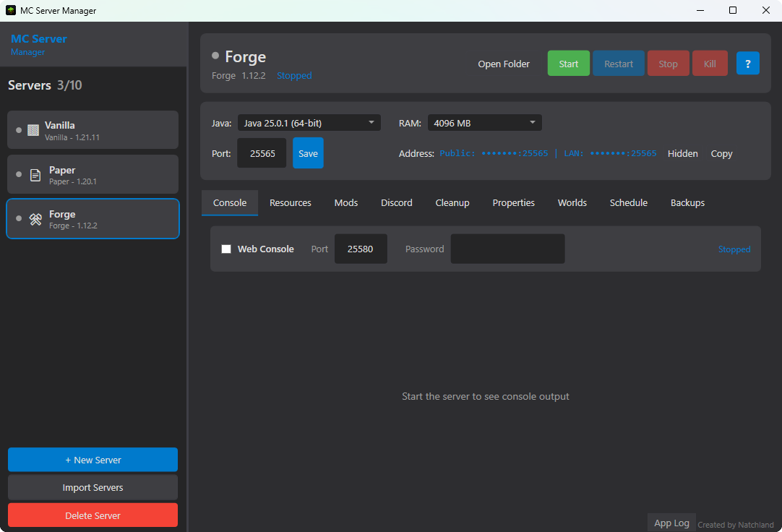The image size is (782, 532).
Task: Switch to the Resources tab
Action: (x=290, y=202)
